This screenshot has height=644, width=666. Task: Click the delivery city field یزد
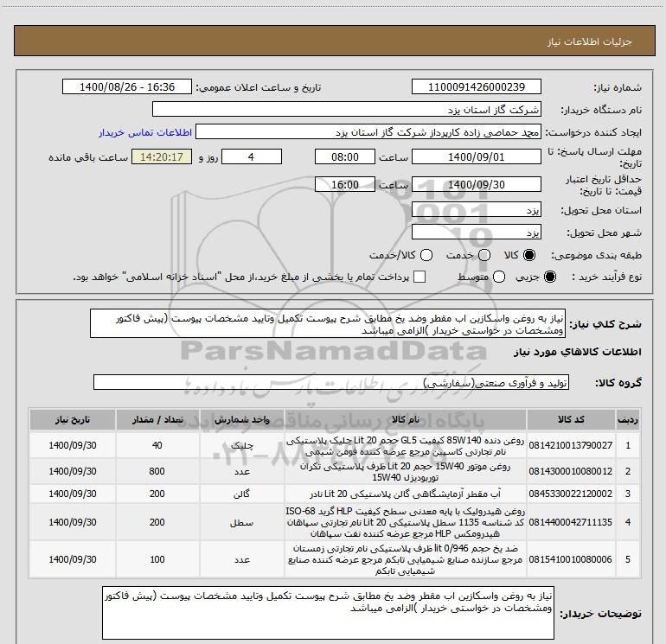coord(476,232)
